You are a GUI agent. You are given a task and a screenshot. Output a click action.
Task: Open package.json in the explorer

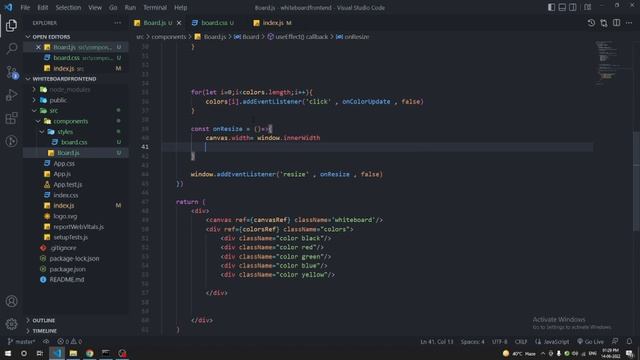[x=76, y=269]
